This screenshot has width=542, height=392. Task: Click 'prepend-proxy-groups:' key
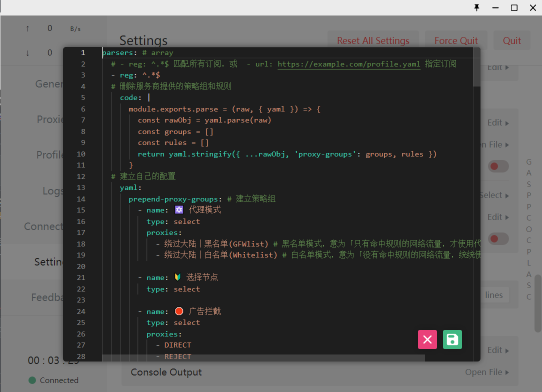click(x=175, y=199)
